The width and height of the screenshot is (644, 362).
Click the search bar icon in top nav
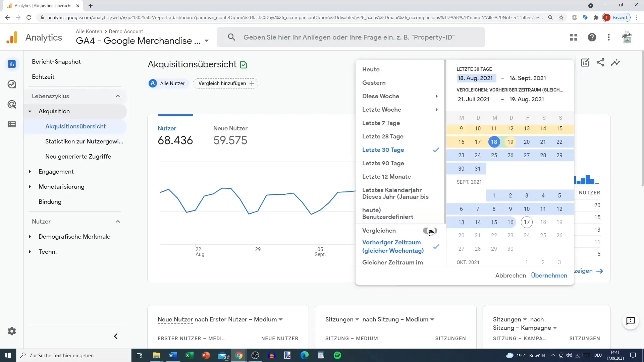[231, 37]
